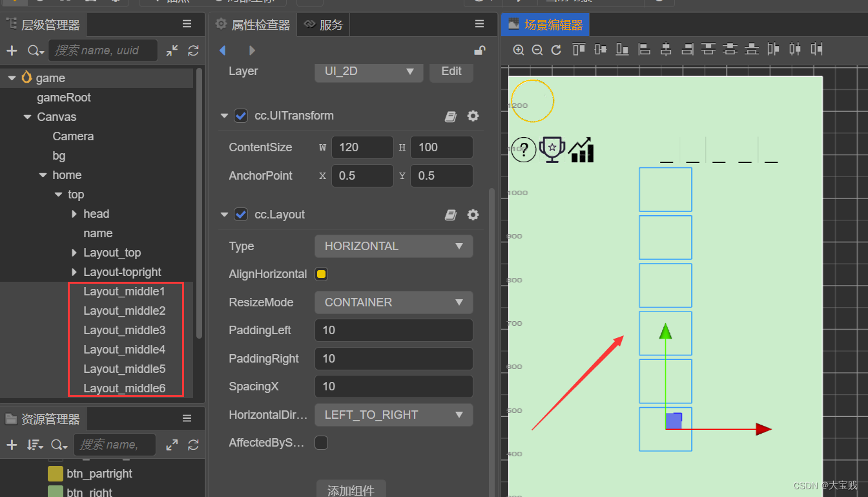The height and width of the screenshot is (497, 868).
Task: Refresh the hierarchy panel
Action: tap(193, 50)
